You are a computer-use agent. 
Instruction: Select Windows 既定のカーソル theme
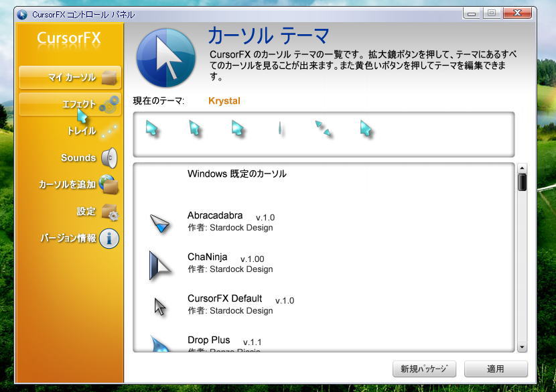[x=237, y=174]
